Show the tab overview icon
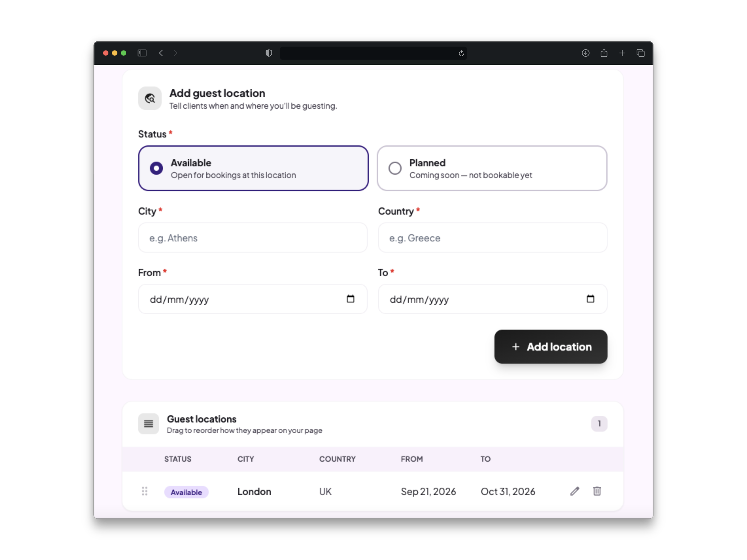Viewport: 747px width, 560px height. pyautogui.click(x=640, y=53)
